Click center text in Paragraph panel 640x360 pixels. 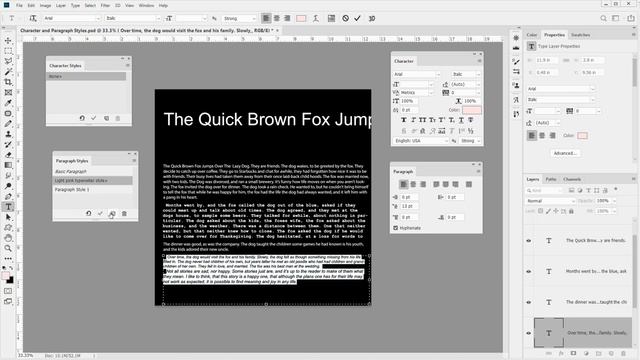pyautogui.click(x=413, y=184)
